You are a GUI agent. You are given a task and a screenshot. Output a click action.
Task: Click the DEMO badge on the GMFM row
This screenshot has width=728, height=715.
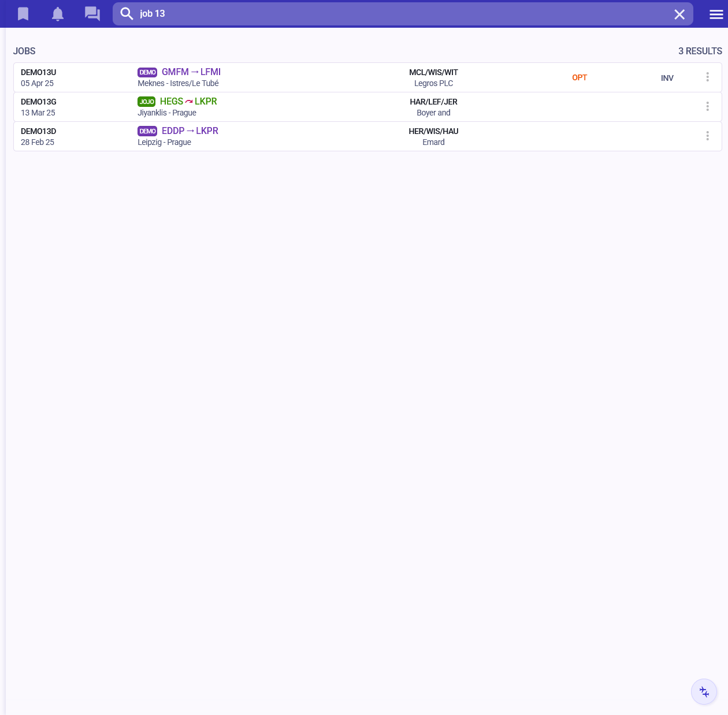point(147,72)
